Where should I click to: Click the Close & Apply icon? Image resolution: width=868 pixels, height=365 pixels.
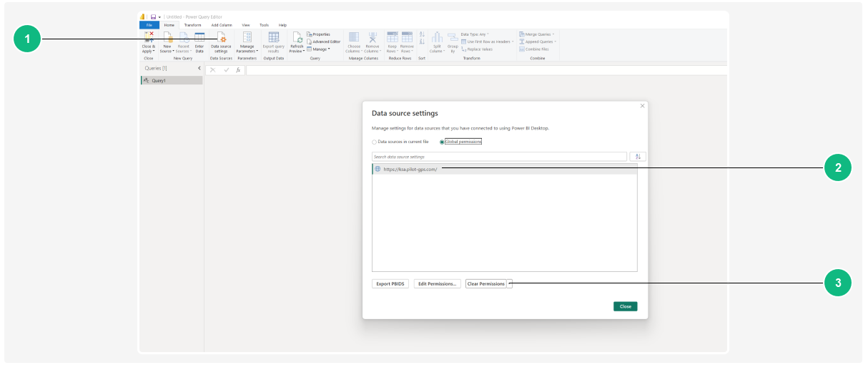coord(148,38)
